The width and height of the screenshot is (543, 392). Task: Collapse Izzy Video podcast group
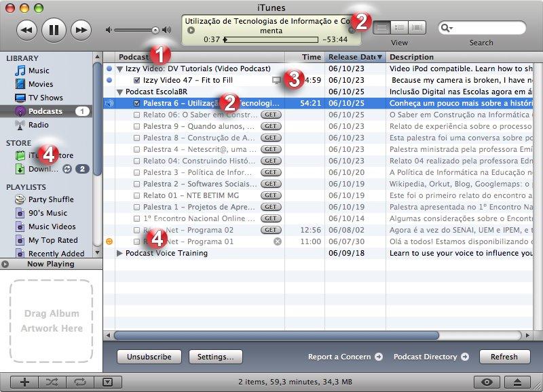pyautogui.click(x=120, y=69)
